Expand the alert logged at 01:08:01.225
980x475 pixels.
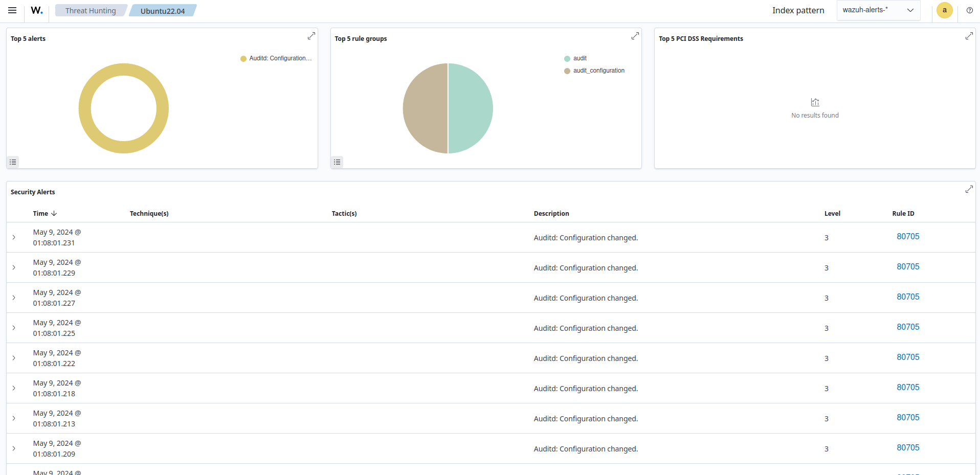13,328
